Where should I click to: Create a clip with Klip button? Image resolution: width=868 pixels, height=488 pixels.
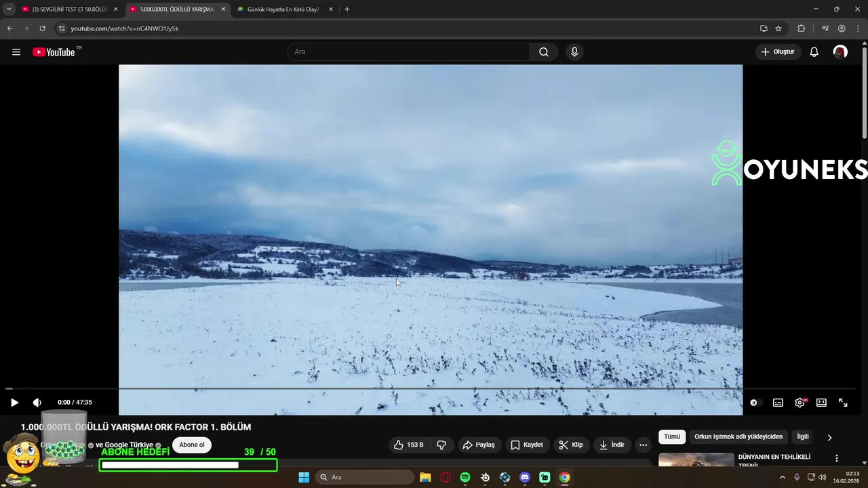click(x=571, y=445)
